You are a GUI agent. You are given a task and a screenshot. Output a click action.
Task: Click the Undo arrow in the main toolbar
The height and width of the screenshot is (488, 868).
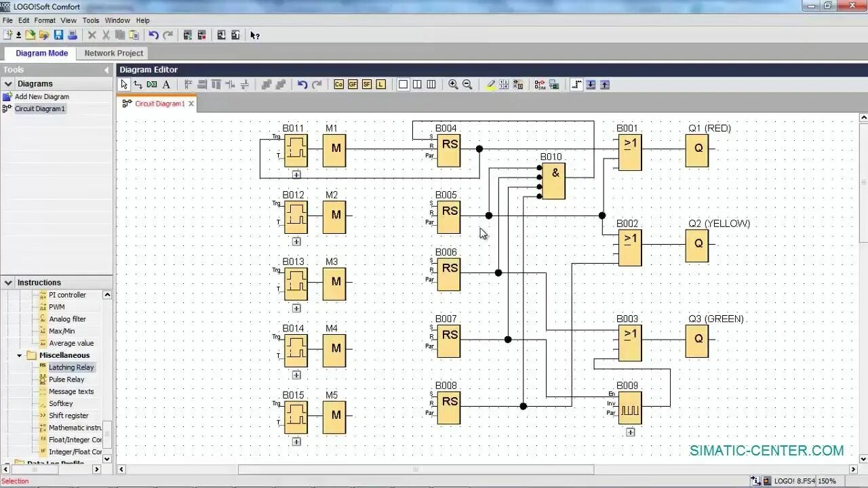click(153, 35)
